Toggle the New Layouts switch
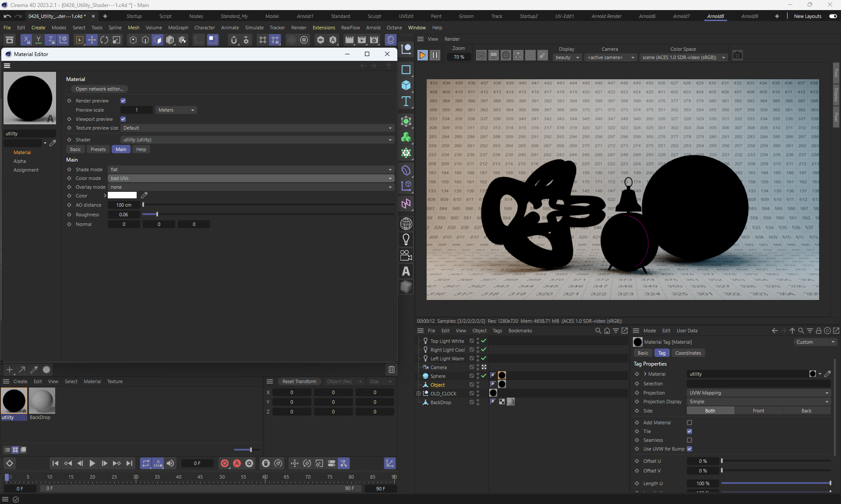Viewport: 841px width, 504px height. click(x=833, y=16)
